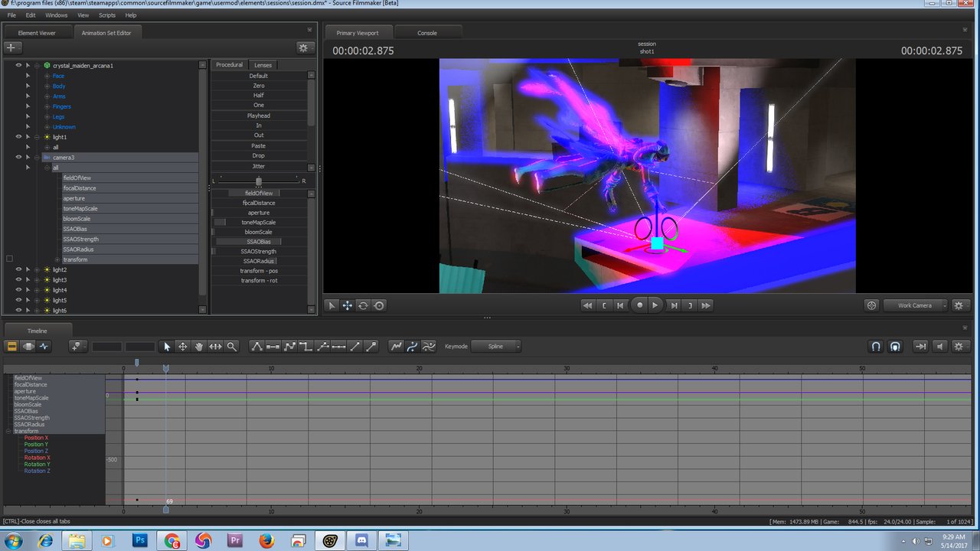Select the Zoom magnifier tool in the timeline toolbar

(230, 346)
